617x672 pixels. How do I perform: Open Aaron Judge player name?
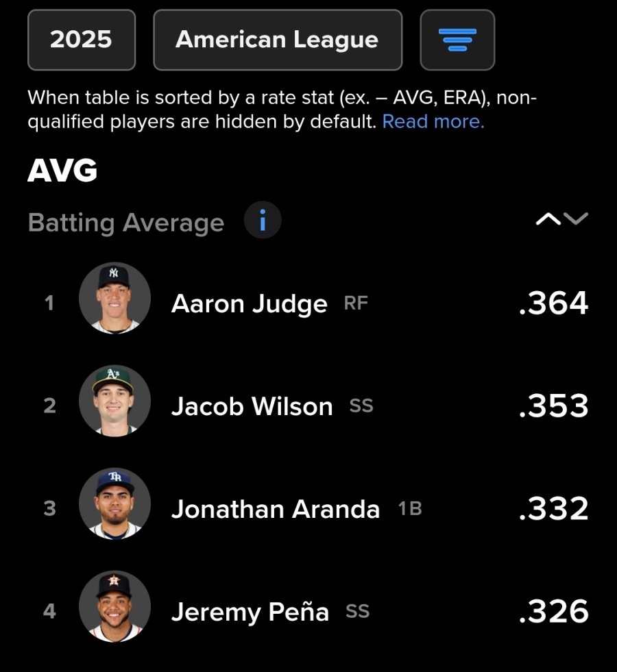[249, 304]
